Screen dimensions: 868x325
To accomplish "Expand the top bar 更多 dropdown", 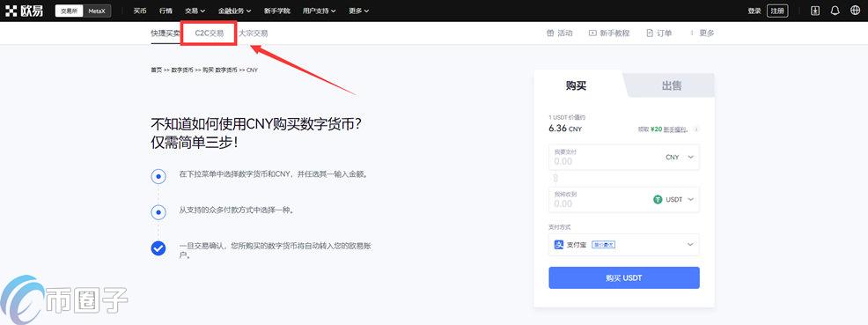I will (358, 11).
